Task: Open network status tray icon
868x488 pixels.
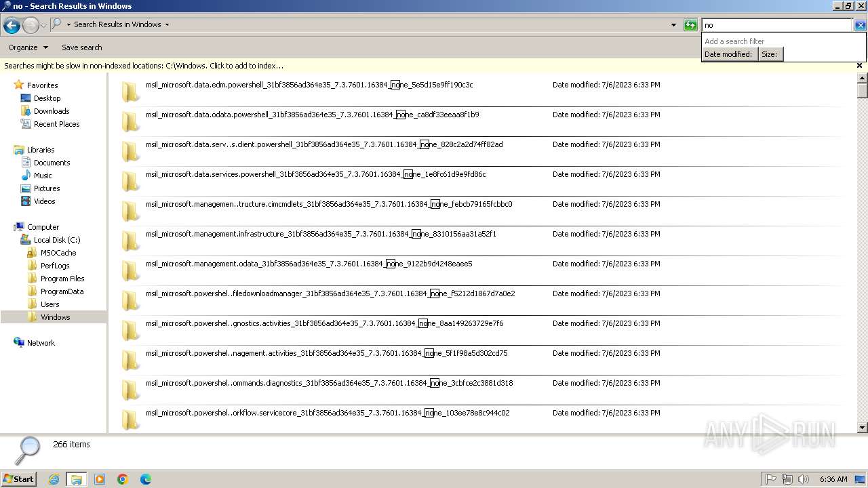Action: [x=787, y=479]
